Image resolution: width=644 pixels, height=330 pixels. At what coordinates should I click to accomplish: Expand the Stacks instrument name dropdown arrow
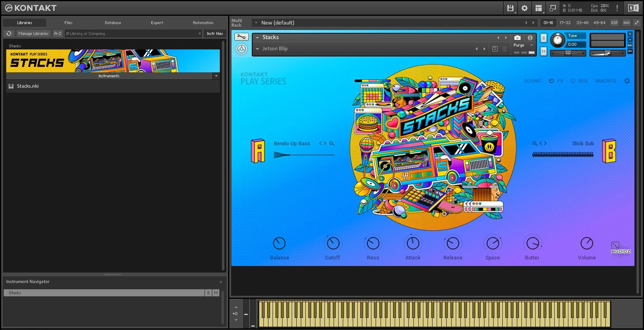[257, 38]
